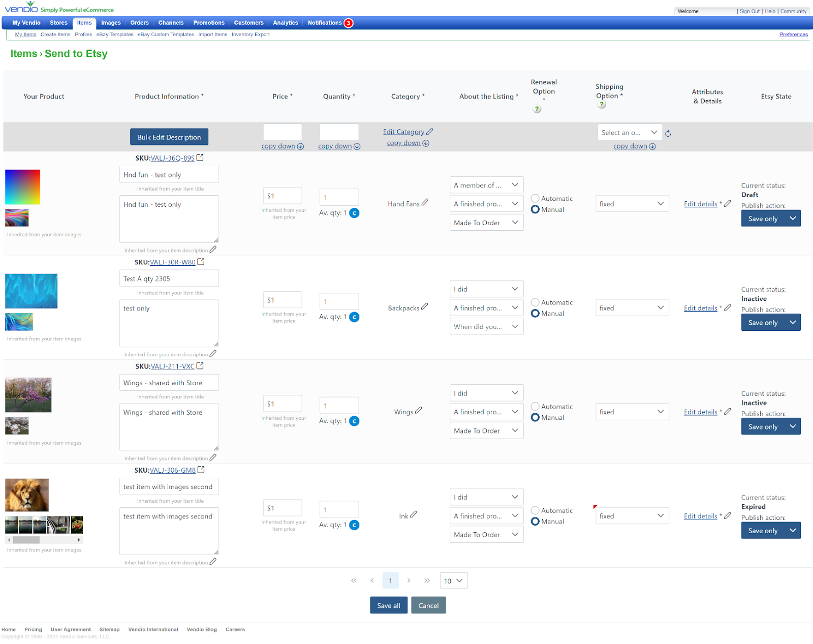
Task: Edit the Hand Fans category using pencil icon
Action: (426, 202)
